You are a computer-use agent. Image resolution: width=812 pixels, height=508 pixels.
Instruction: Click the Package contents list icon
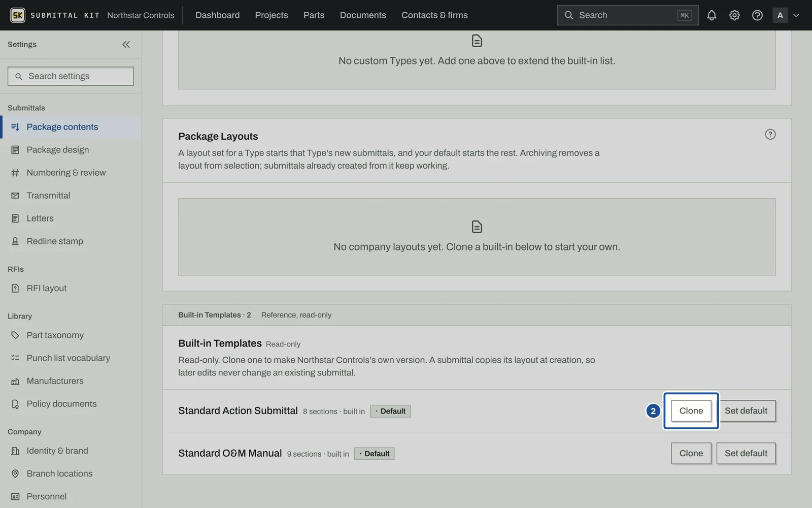coord(15,127)
